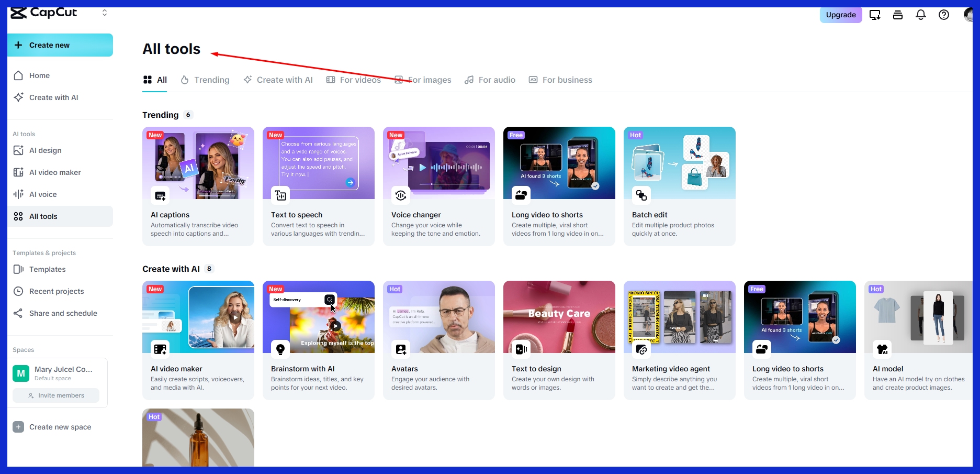Open Recent projects in the sidebar
This screenshot has width=980, height=474.
coord(57,291)
